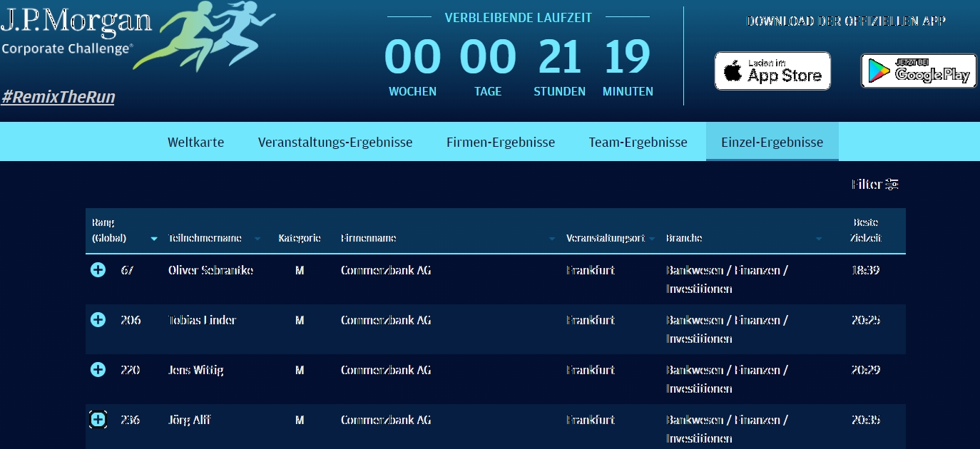This screenshot has height=449, width=980.
Task: Click global rank 206
Action: 131,320
